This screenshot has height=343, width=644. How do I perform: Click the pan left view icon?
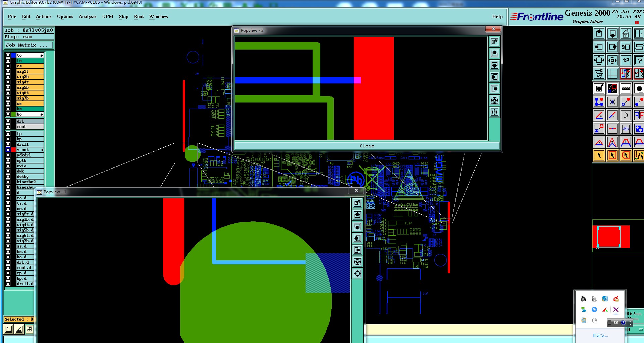click(x=599, y=47)
